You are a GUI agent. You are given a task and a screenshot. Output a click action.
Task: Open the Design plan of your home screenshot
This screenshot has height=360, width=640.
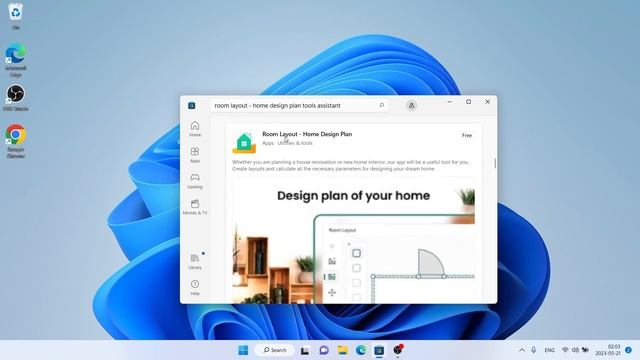(353, 241)
